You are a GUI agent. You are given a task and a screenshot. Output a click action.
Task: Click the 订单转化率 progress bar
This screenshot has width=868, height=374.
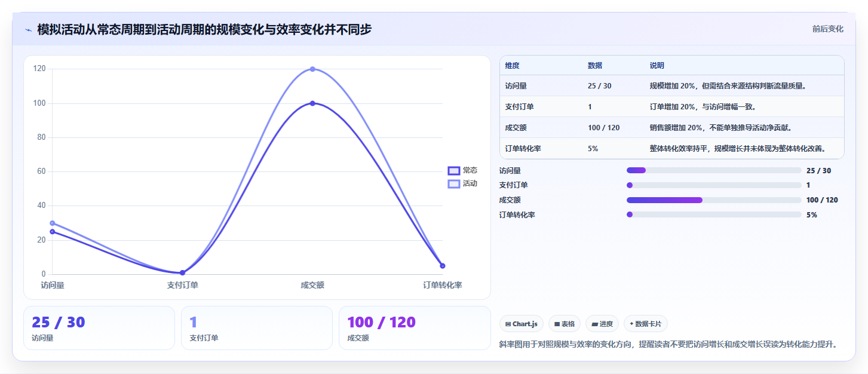click(x=714, y=214)
